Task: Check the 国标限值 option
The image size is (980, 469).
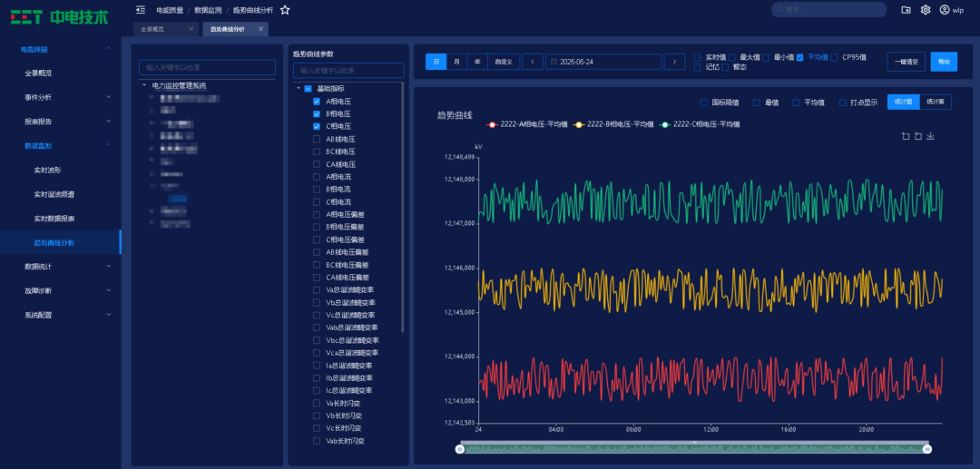Action: [703, 103]
